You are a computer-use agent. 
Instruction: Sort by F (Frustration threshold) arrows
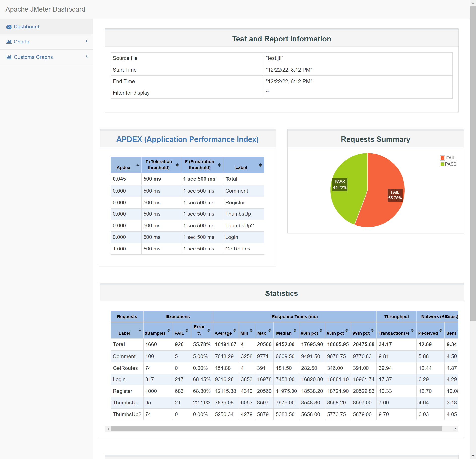[219, 165]
